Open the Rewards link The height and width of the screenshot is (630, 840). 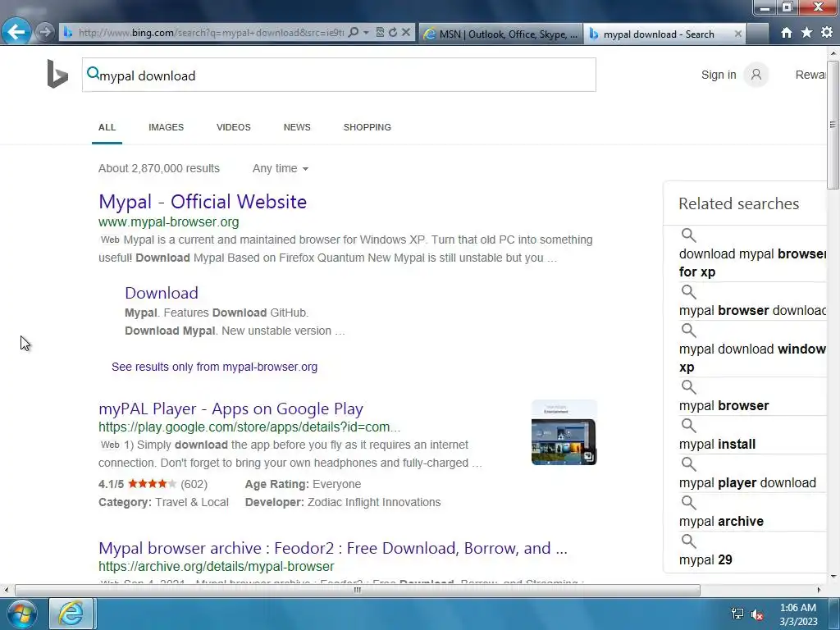click(810, 75)
